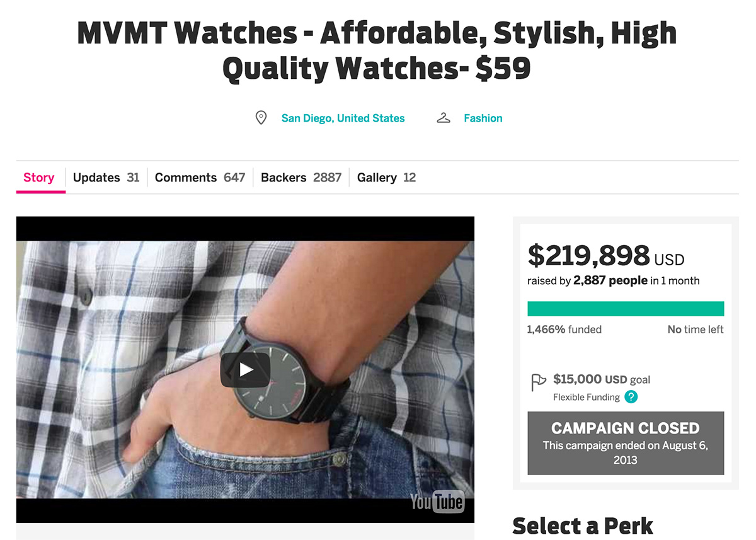Screen dimensions: 756x540
Task: Click the Flexible Funding label
Action: [587, 398]
